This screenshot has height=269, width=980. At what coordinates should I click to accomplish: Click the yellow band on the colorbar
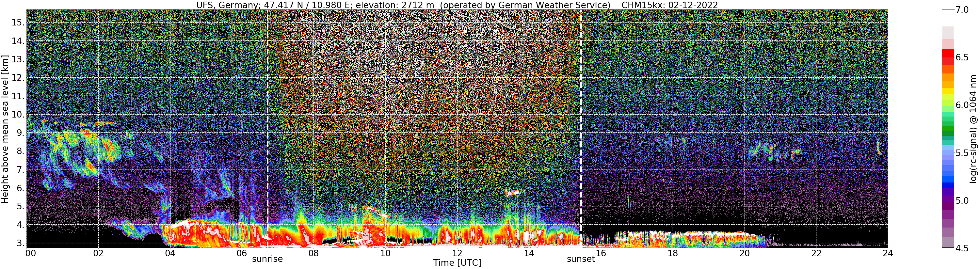coord(948,91)
